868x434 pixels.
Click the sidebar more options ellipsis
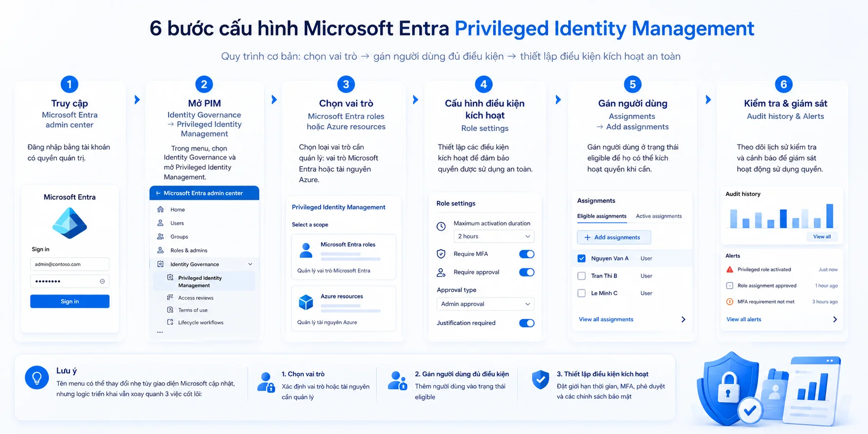[x=160, y=333]
